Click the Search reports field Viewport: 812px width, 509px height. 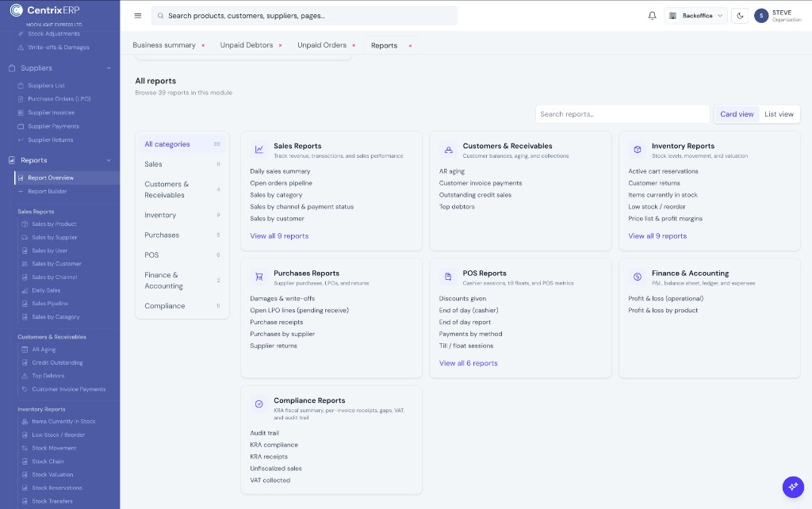pos(622,114)
